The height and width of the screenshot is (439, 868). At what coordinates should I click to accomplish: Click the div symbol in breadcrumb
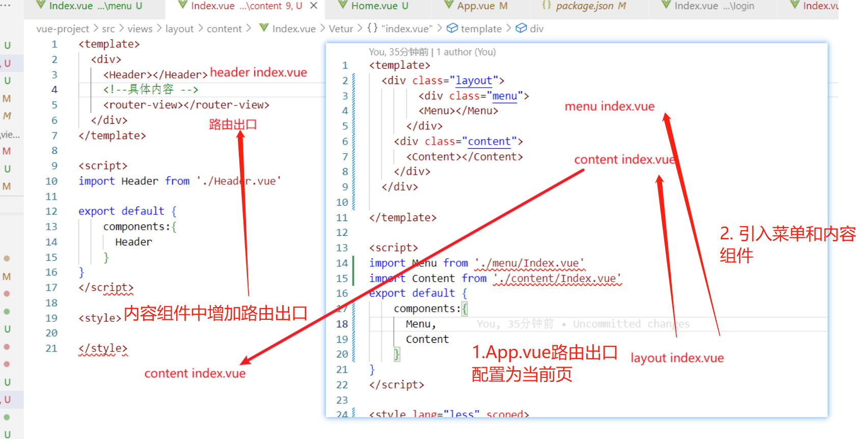(537, 29)
